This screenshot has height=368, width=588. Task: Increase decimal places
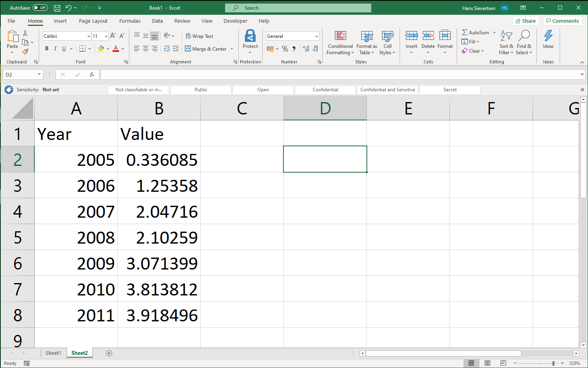[306, 49]
